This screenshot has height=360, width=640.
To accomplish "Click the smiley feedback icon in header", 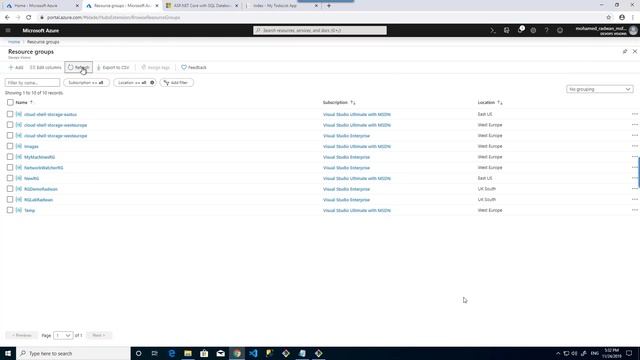I will tap(560, 30).
